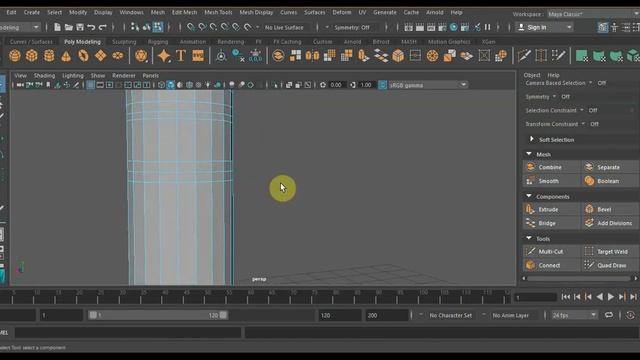Create a polygon sphere from the shelf
Viewport: 640px width, 360px height.
pyautogui.click(x=15, y=56)
